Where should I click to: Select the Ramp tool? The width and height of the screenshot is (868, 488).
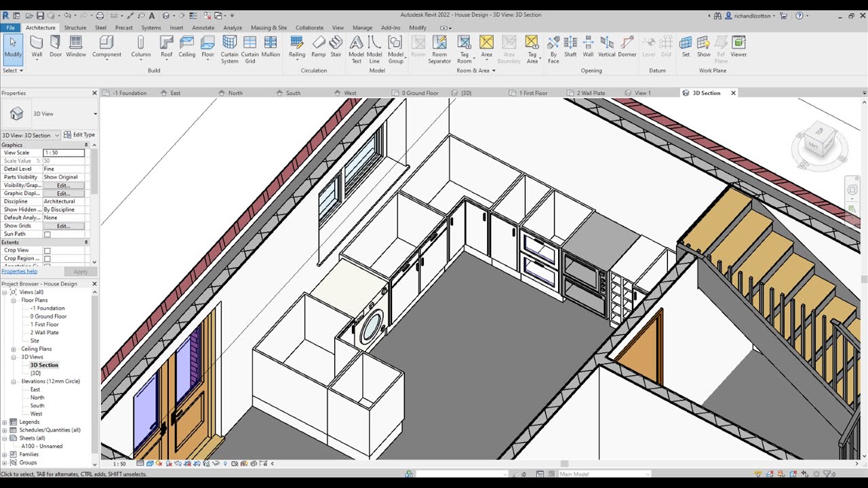[318, 47]
